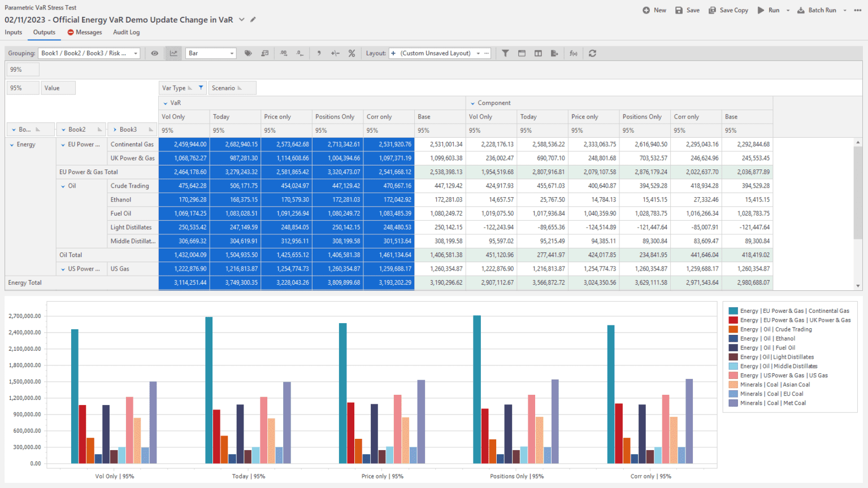Viewport: 868px width, 488px height.
Task: Click the 99% field box
Action: pos(23,69)
